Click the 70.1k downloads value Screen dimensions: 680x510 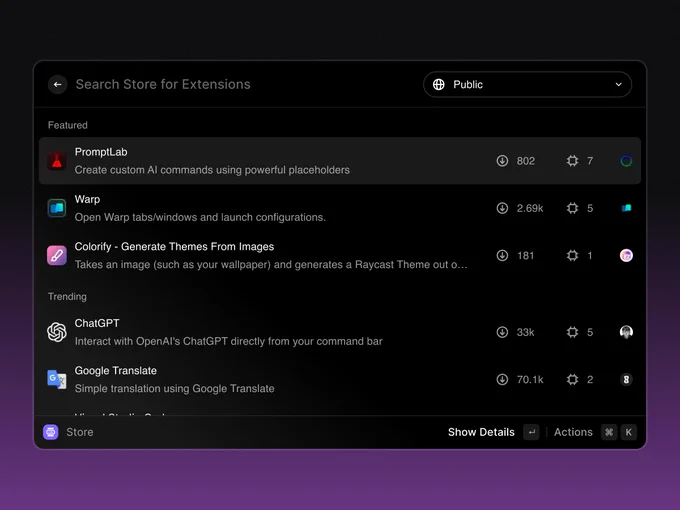tap(530, 379)
